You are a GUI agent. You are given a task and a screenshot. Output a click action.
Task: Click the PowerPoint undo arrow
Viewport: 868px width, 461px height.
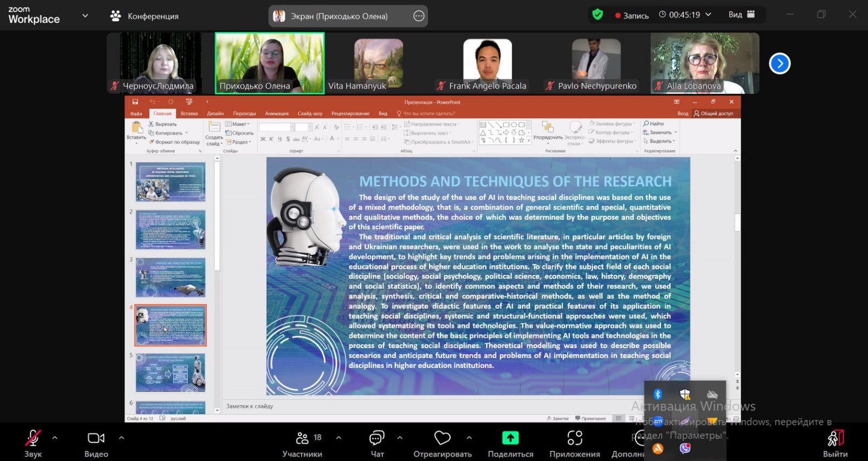152,102
